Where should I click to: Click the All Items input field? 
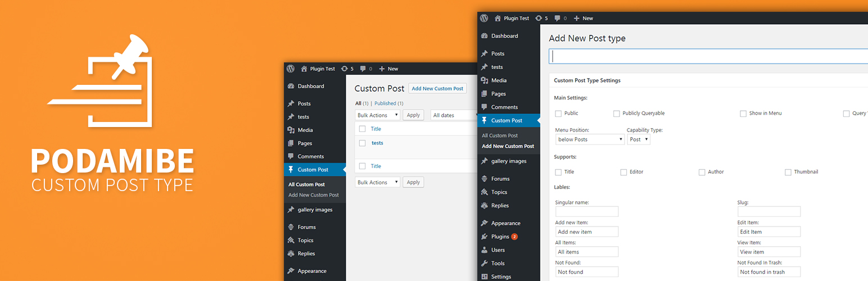click(x=587, y=252)
